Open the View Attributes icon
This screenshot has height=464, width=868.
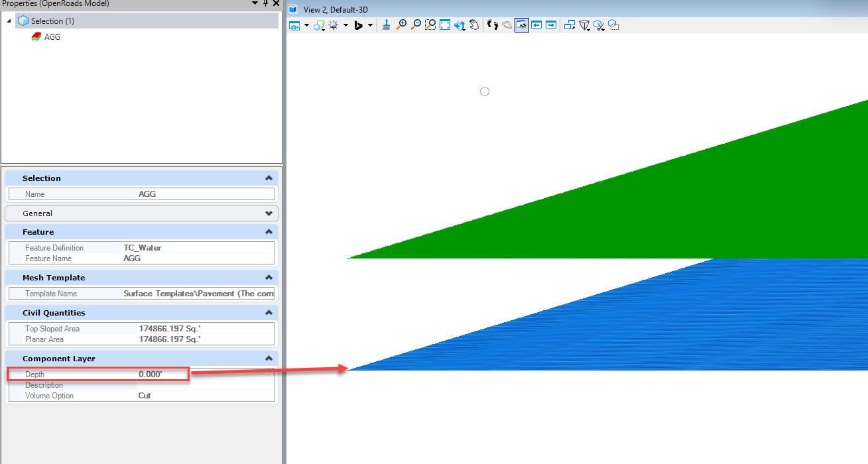tap(294, 25)
